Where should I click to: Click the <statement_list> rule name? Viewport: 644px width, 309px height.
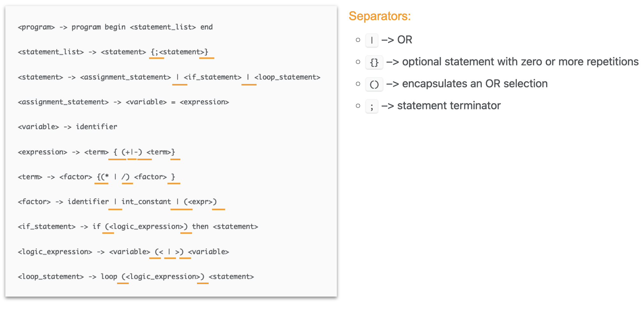click(x=51, y=52)
